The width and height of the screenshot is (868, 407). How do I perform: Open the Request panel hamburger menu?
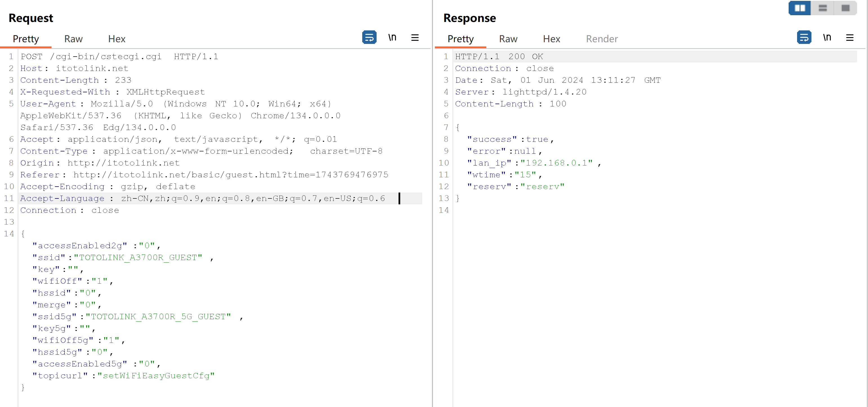click(x=415, y=38)
